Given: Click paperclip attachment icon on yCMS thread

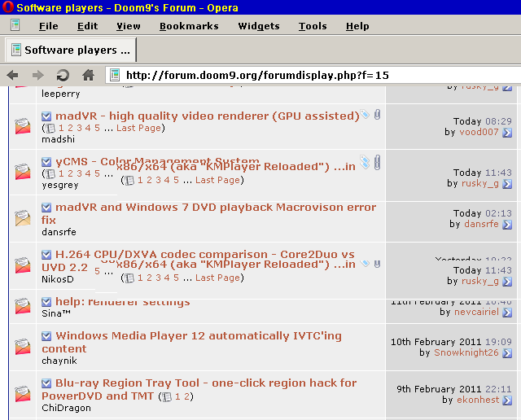Looking at the screenshot, I should click(x=377, y=163).
